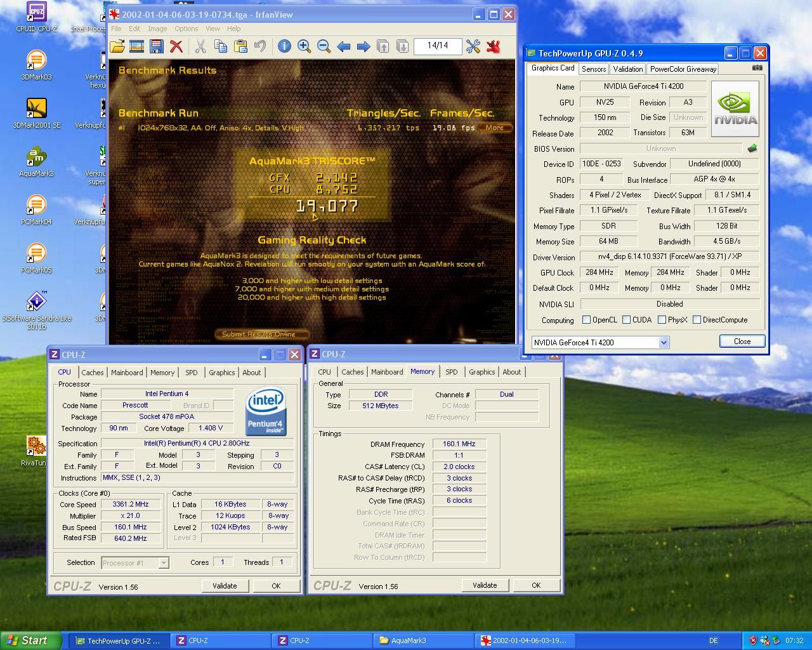Click the Close button in GPU-Z
Screen dimensions: 812x650
click(x=742, y=342)
